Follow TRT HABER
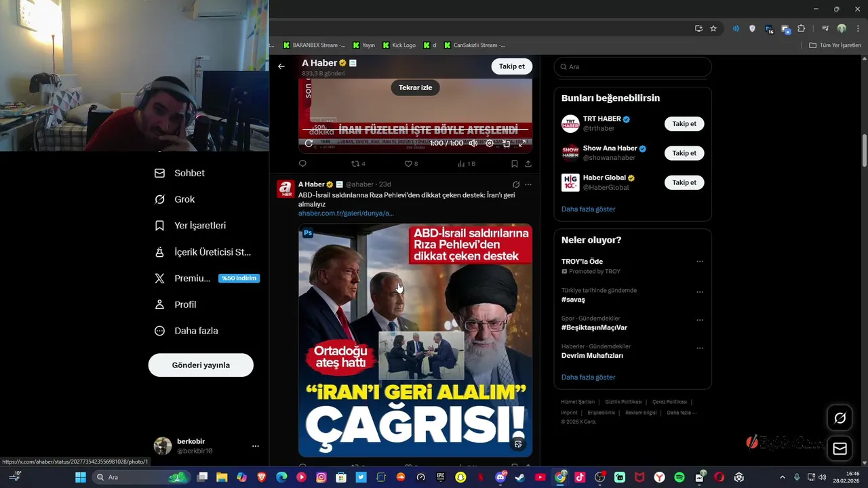Viewport: 868px width, 488px height. coord(684,124)
